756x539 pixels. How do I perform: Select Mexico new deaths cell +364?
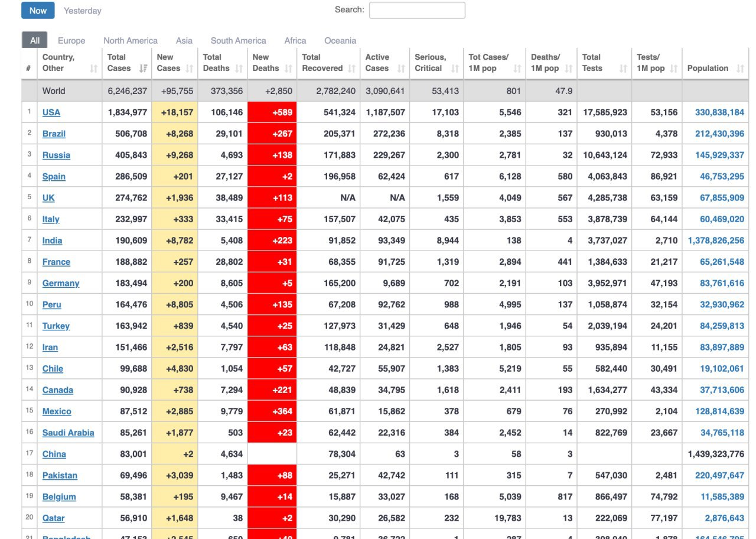(272, 411)
